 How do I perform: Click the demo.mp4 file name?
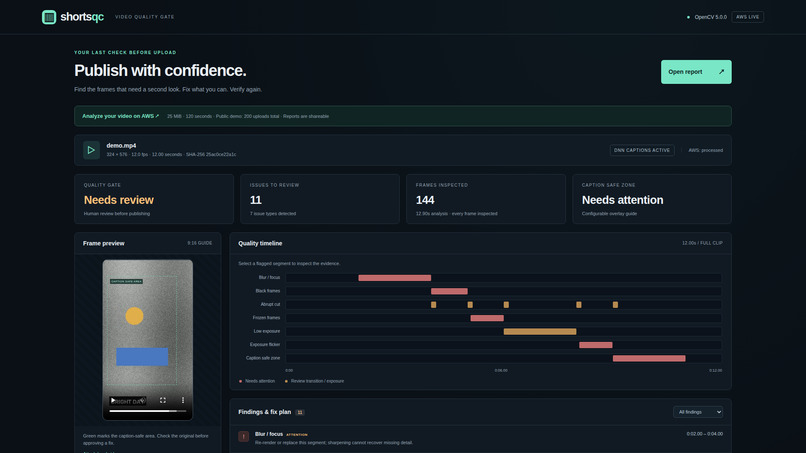(121, 146)
